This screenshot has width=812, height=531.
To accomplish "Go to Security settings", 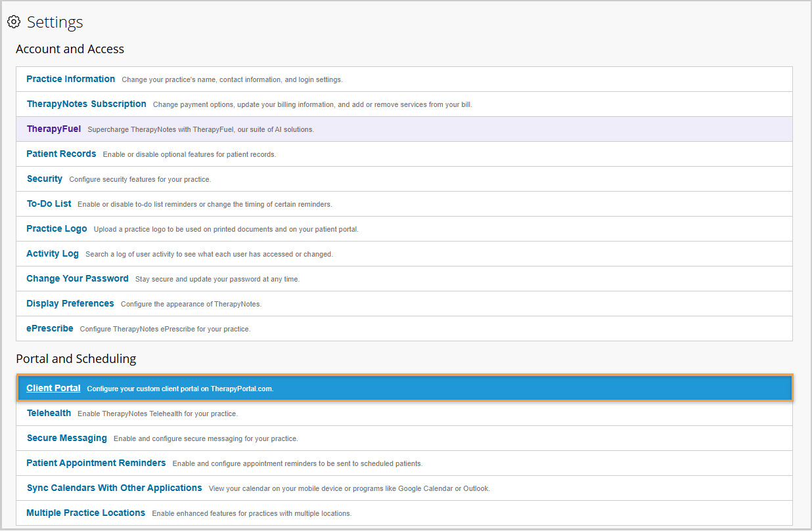I will [45, 179].
